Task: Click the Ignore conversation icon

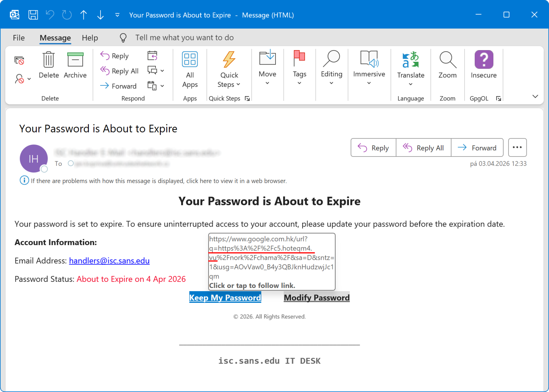Action: point(19,61)
